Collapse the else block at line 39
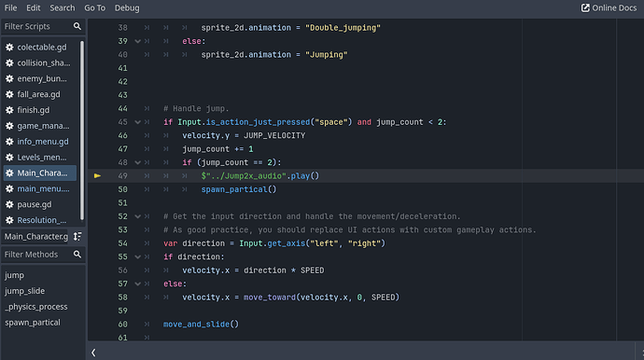Screen dimensions: 644x360 tap(137, 41)
